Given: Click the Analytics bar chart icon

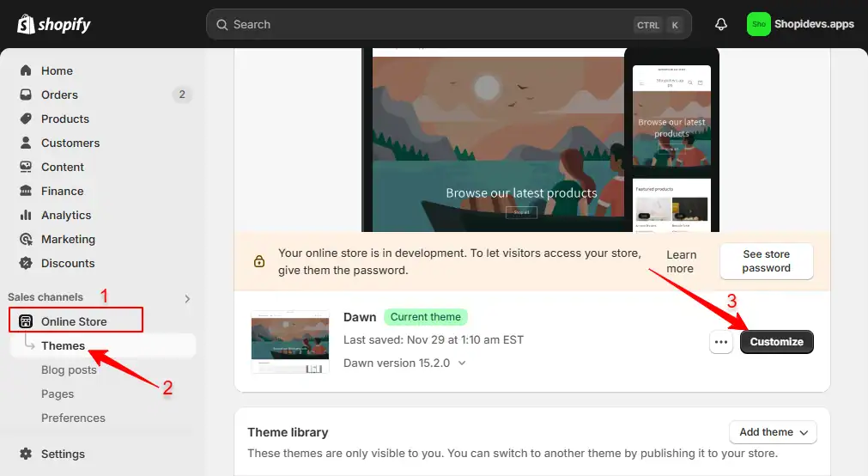Looking at the screenshot, I should pyautogui.click(x=26, y=215).
